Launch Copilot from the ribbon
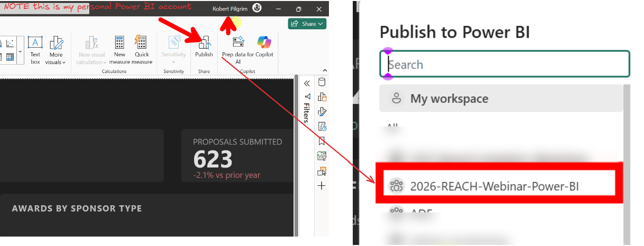 pos(264,47)
